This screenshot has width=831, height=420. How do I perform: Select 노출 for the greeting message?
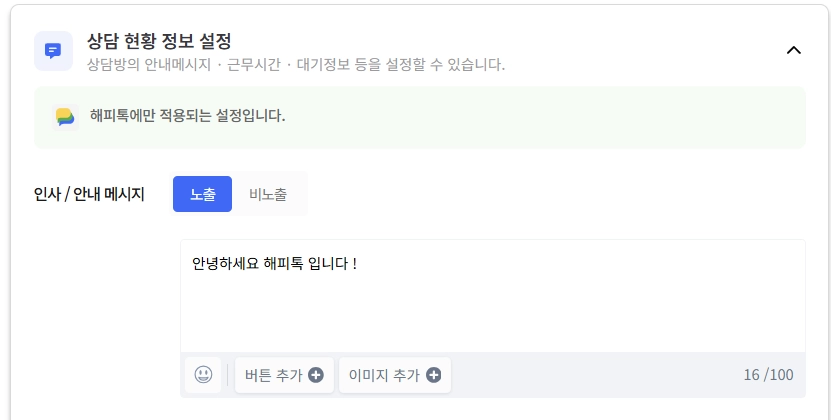(x=202, y=194)
